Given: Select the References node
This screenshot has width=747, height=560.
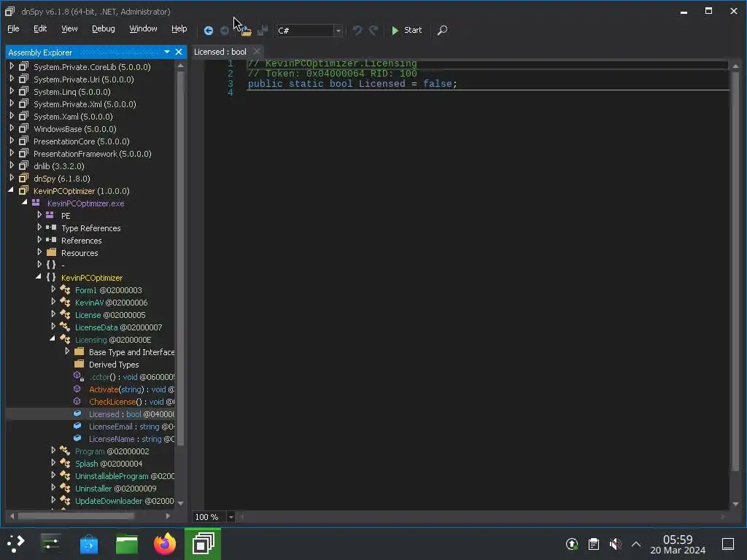Looking at the screenshot, I should point(81,241).
